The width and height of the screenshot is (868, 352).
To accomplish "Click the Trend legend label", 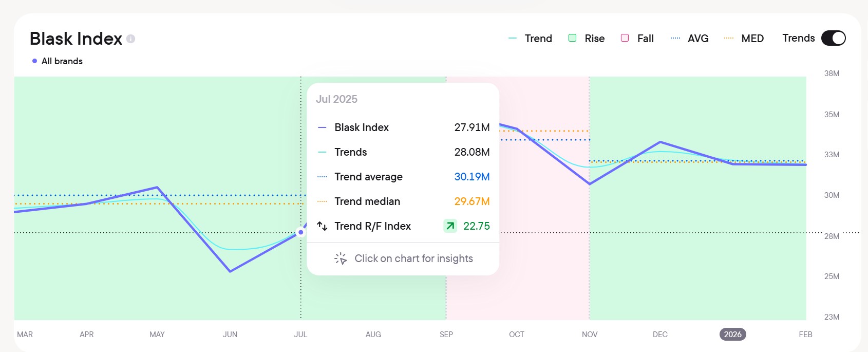I will pyautogui.click(x=538, y=39).
